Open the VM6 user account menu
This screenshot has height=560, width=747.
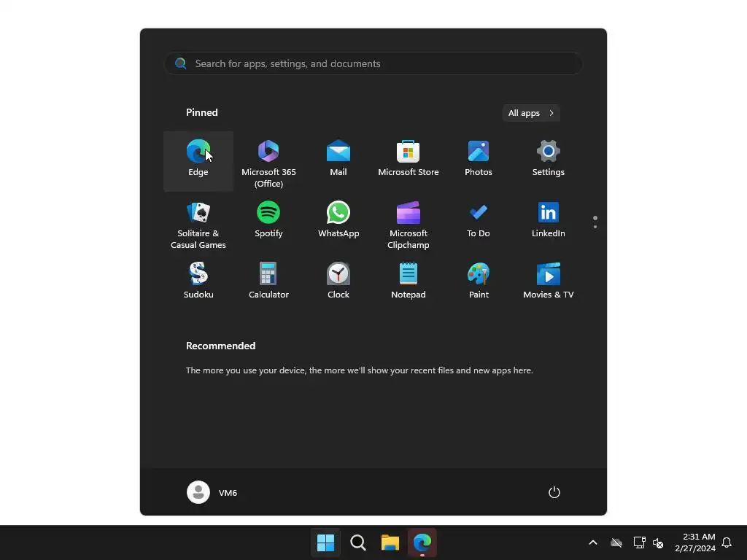tap(212, 492)
